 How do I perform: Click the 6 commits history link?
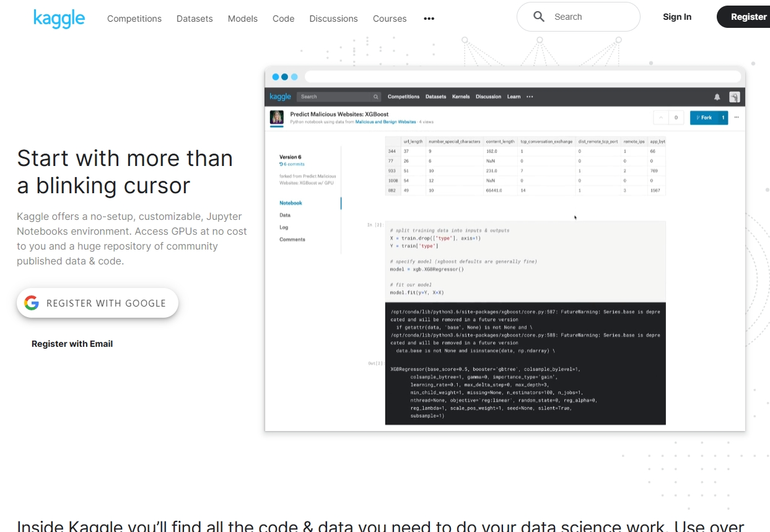(292, 164)
